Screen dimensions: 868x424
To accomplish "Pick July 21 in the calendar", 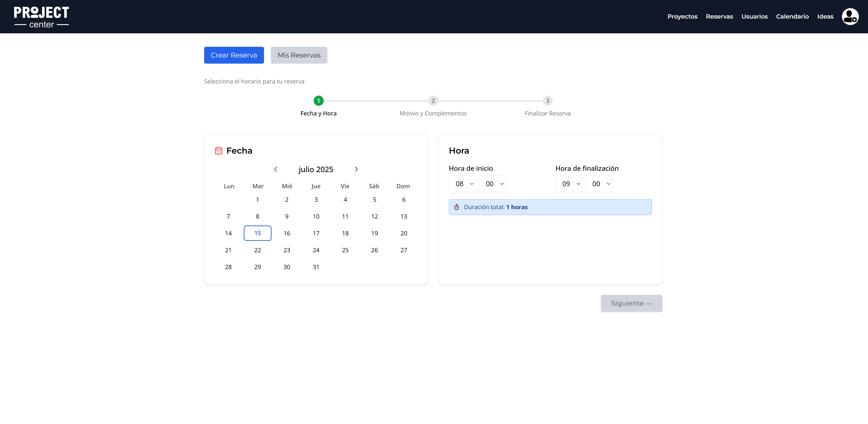I will (228, 250).
